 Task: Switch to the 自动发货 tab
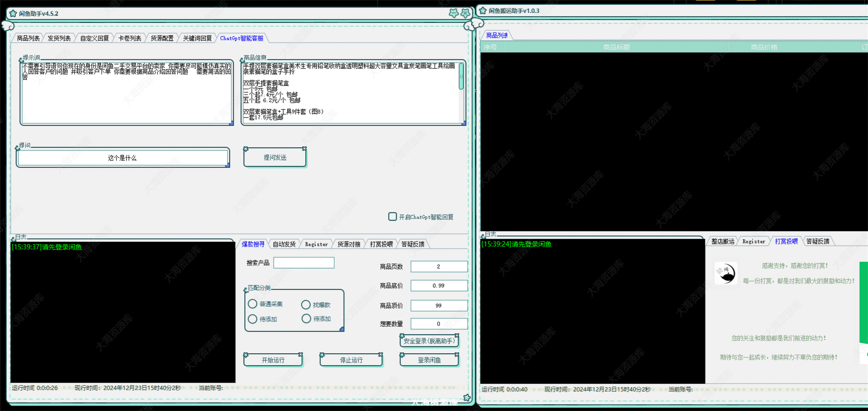pos(284,244)
